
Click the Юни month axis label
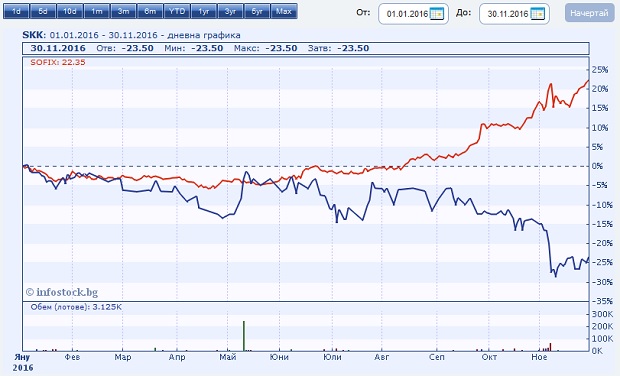(x=279, y=357)
